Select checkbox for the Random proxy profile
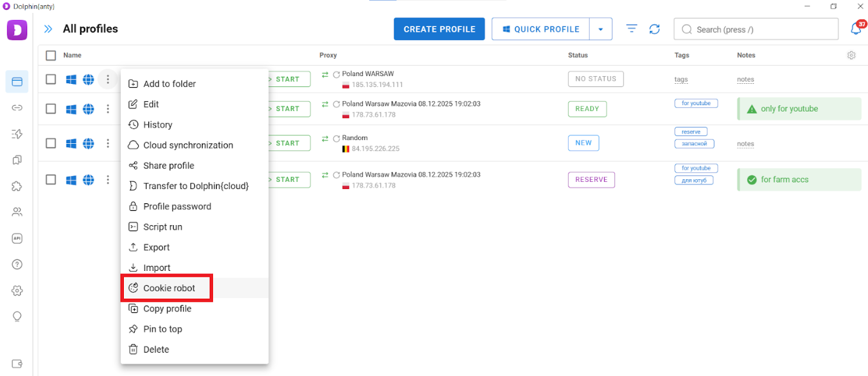This screenshot has height=376, width=868. pyautogui.click(x=51, y=143)
